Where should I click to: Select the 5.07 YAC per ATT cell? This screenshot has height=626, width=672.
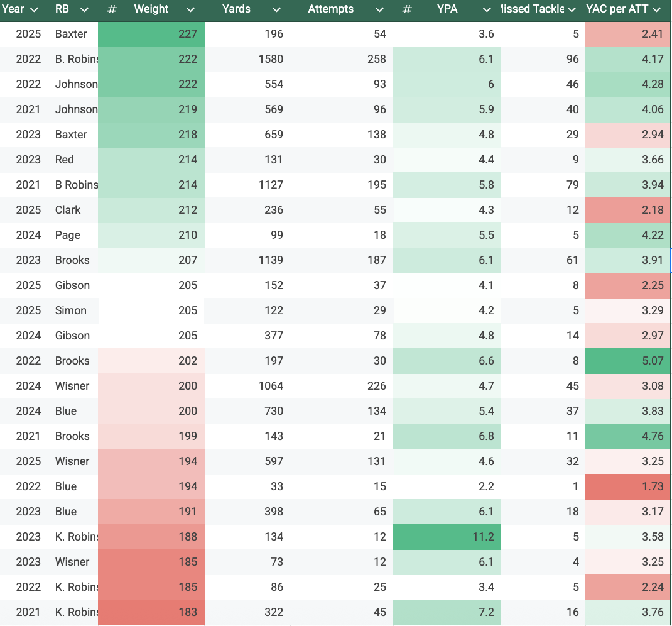pos(627,361)
